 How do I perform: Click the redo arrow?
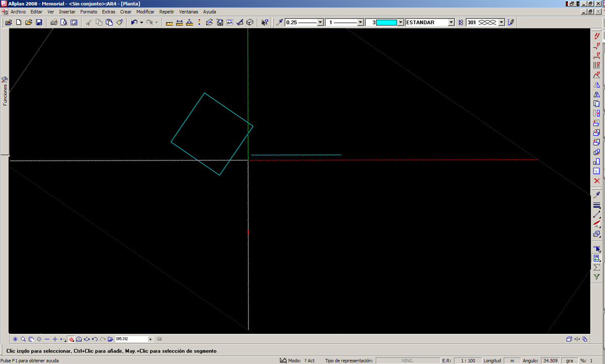(149, 22)
